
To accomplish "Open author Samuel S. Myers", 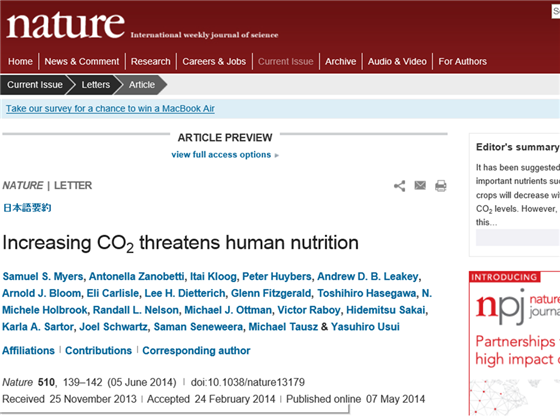I will tap(43, 276).
